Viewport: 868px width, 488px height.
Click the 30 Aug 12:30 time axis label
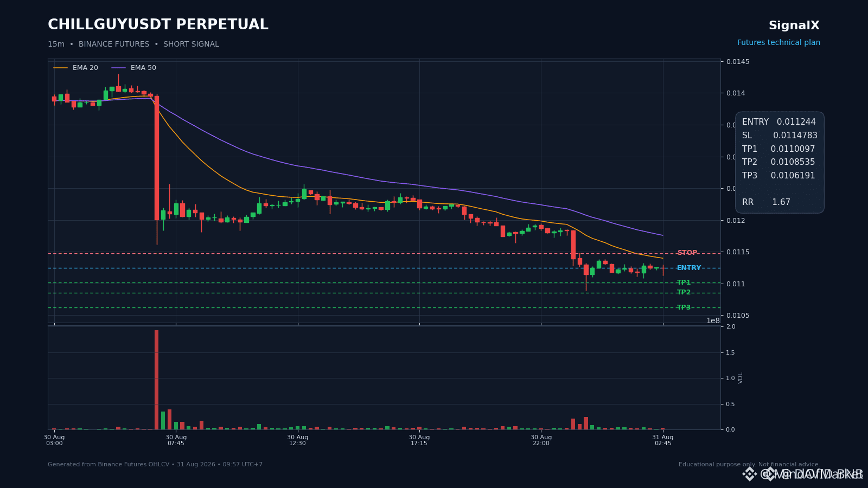[x=298, y=440]
